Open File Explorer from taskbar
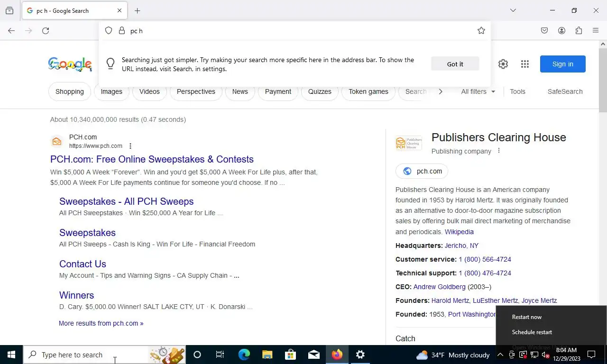The width and height of the screenshot is (607, 364). coord(267,355)
